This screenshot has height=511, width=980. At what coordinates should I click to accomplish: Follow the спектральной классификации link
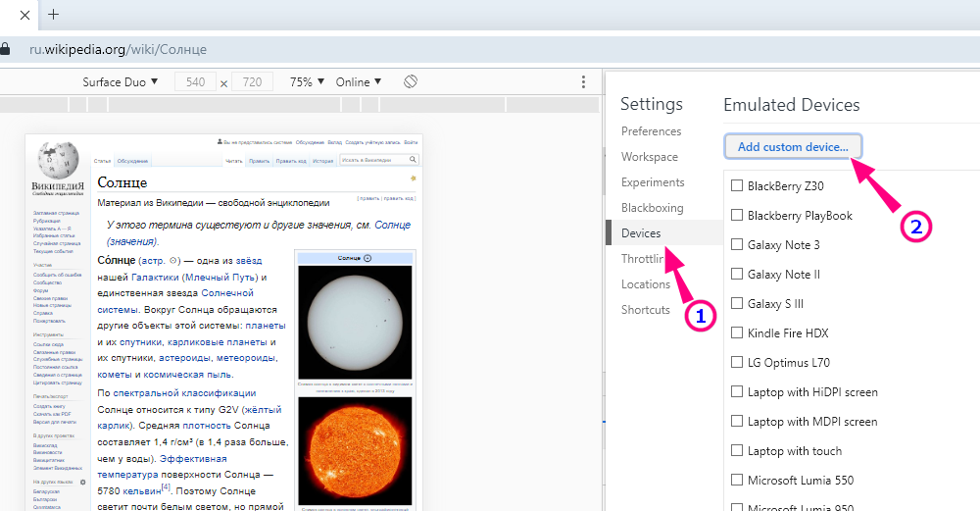(184, 392)
